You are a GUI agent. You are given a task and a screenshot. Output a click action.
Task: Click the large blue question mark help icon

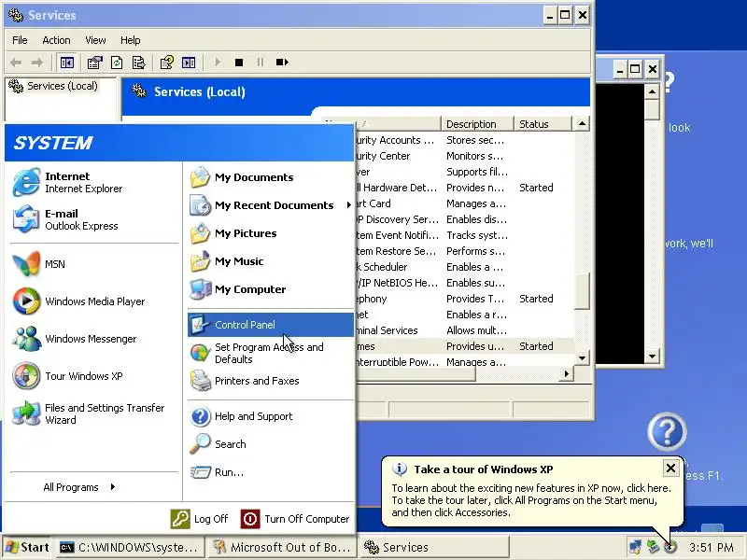point(667,432)
